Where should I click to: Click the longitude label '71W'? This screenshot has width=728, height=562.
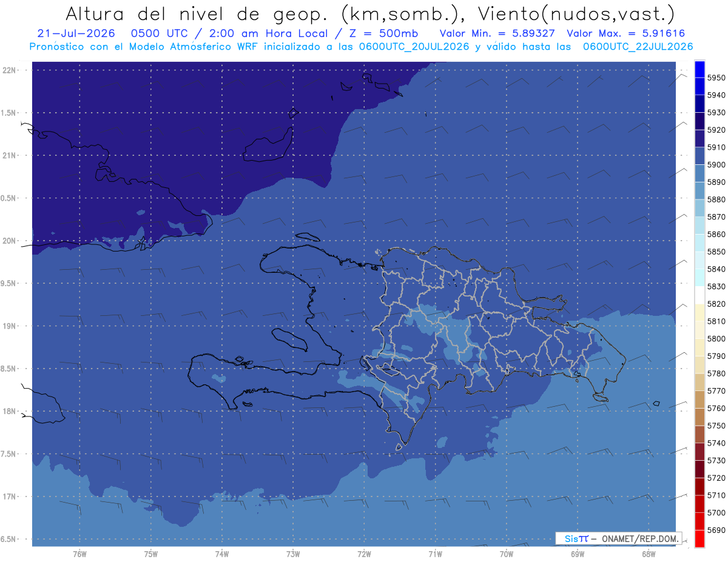pyautogui.click(x=435, y=554)
